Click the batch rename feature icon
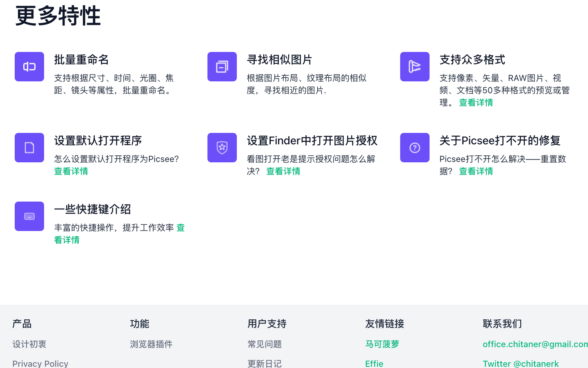Screen dimensions: 588x368 (x=29, y=67)
